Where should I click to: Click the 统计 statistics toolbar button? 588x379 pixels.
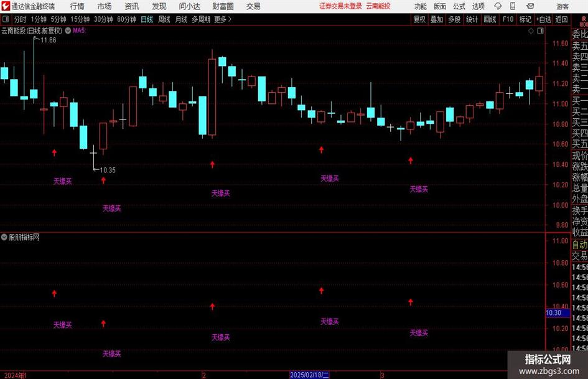472,19
